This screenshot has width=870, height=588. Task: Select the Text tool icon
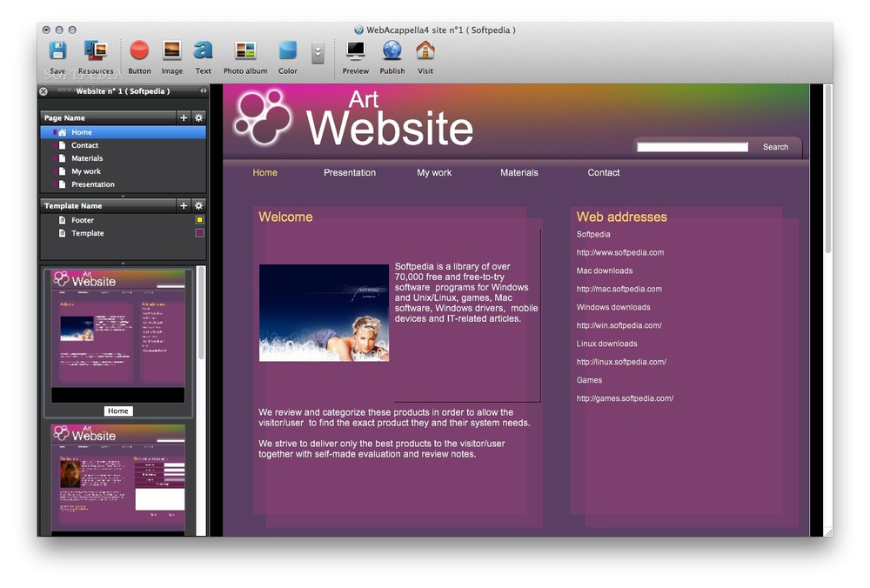tap(203, 51)
